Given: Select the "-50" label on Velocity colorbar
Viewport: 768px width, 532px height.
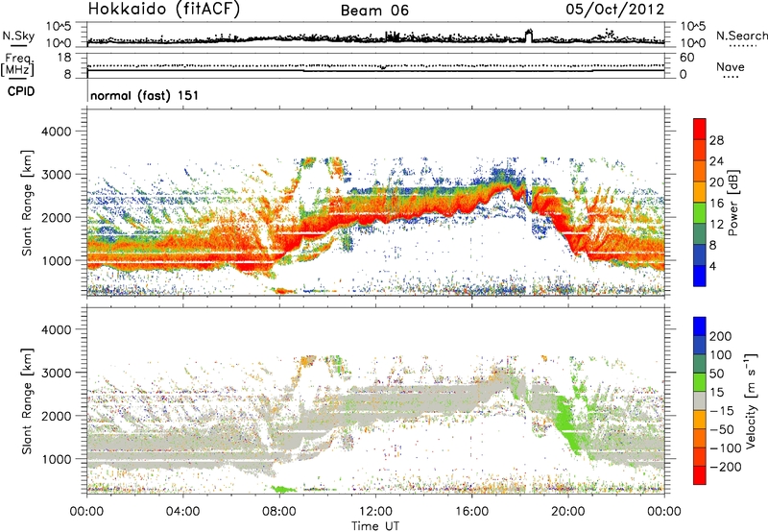Looking at the screenshot, I should tap(722, 429).
